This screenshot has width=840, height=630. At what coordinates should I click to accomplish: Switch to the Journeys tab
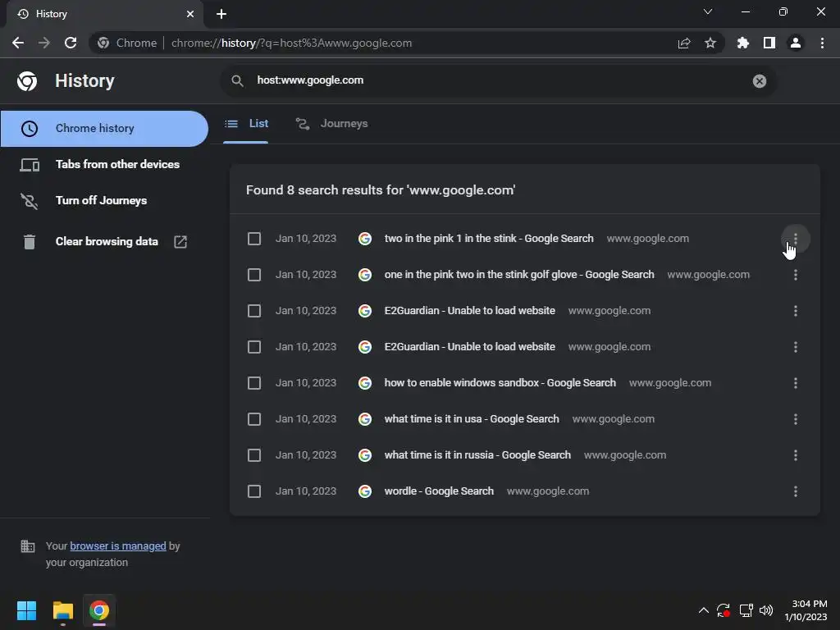point(332,124)
